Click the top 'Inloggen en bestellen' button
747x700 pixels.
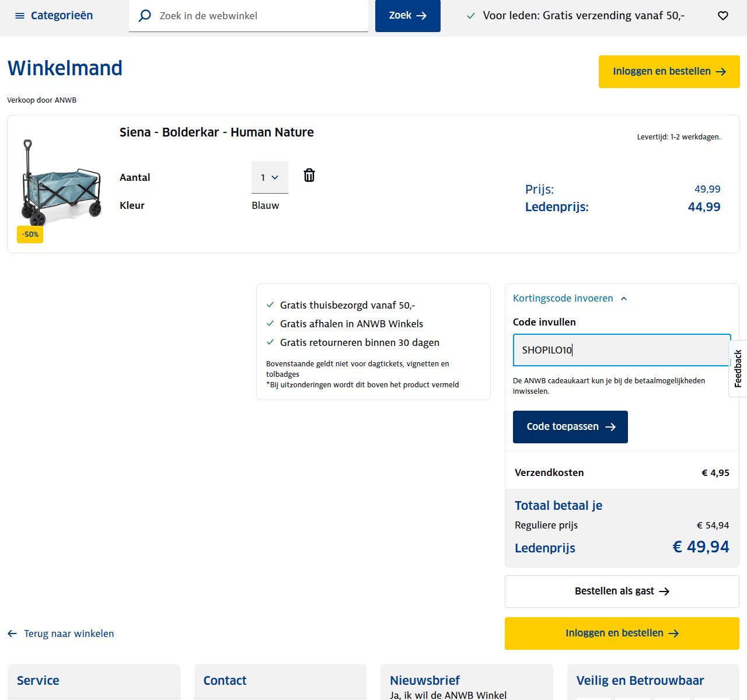click(x=669, y=72)
